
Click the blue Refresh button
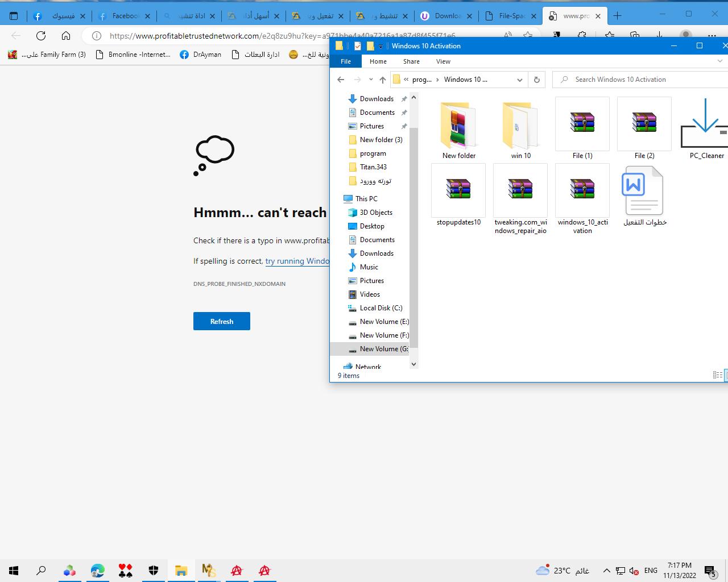(x=222, y=321)
